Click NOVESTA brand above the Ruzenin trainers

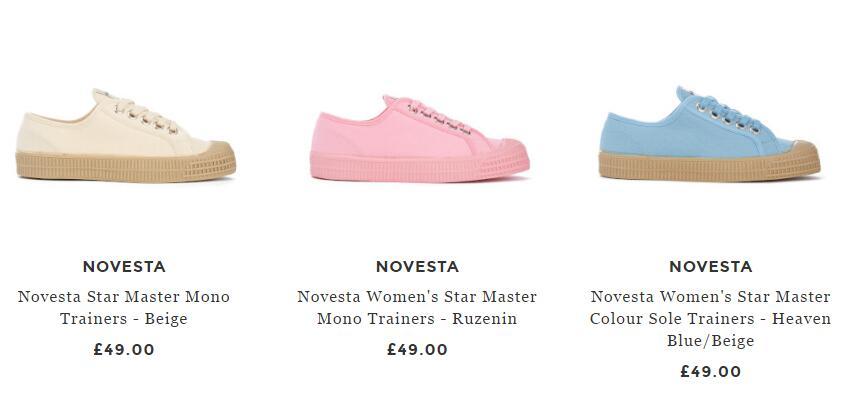[x=417, y=267]
